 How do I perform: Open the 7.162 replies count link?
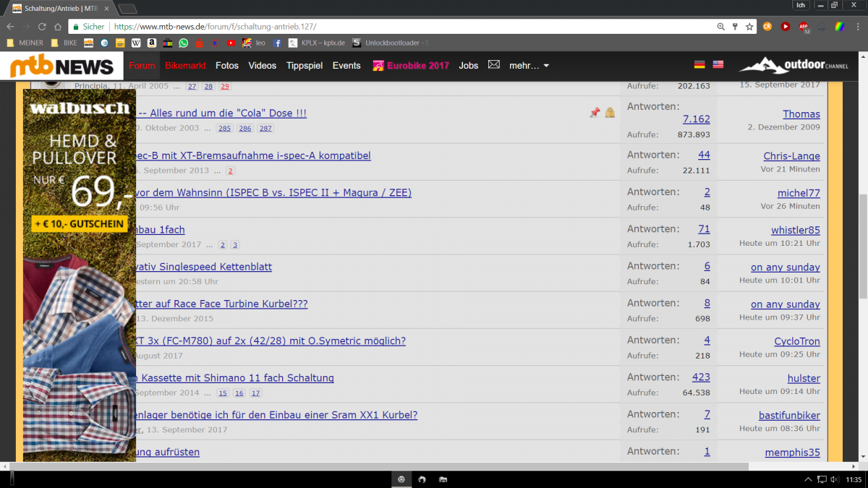click(x=697, y=119)
